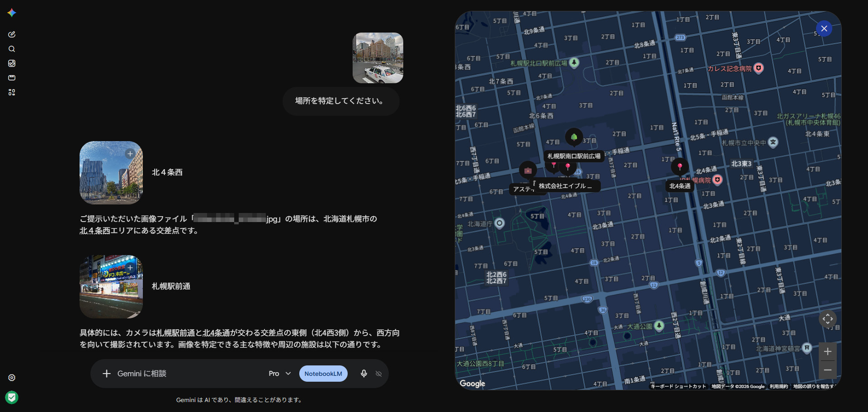Click the map camera pan control
The image size is (868, 412).
coord(828,319)
